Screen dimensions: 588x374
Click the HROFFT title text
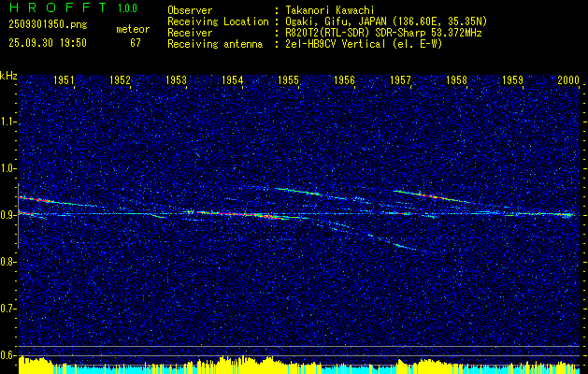[59, 7]
